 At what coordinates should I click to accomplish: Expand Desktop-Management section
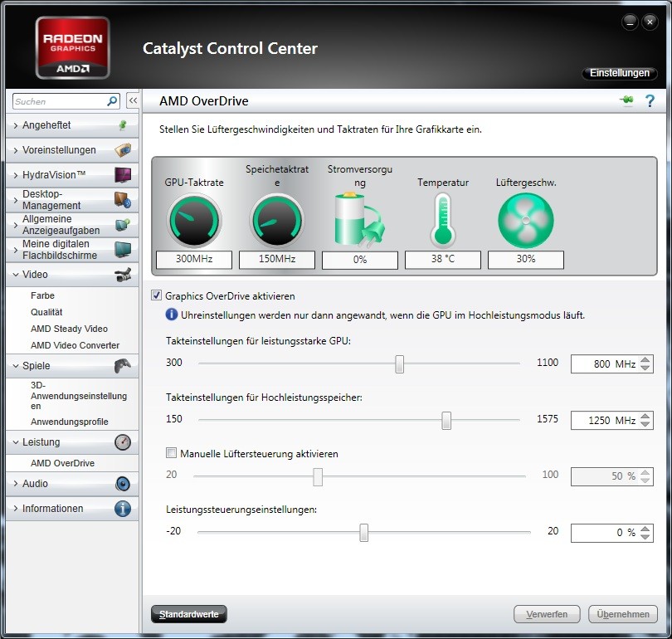pyautogui.click(x=16, y=200)
